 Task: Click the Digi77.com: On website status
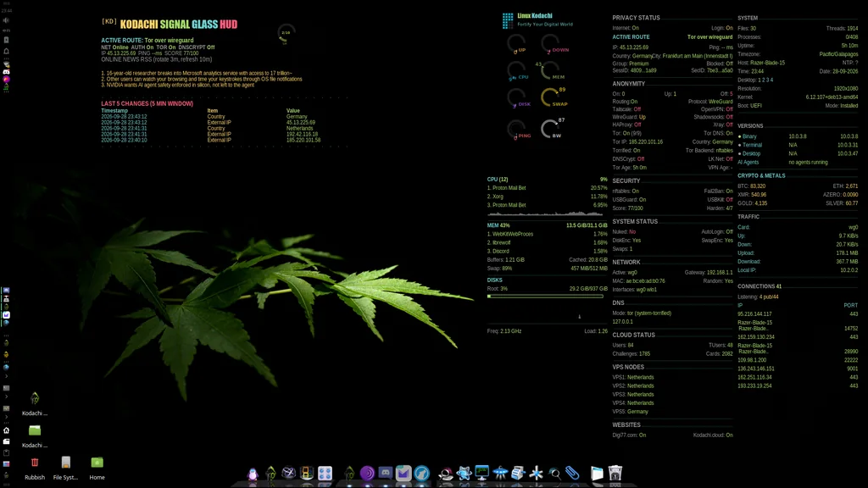click(x=629, y=435)
